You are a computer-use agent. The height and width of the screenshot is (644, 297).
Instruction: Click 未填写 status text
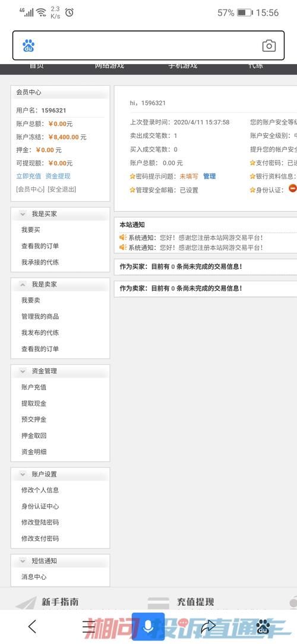point(189,176)
